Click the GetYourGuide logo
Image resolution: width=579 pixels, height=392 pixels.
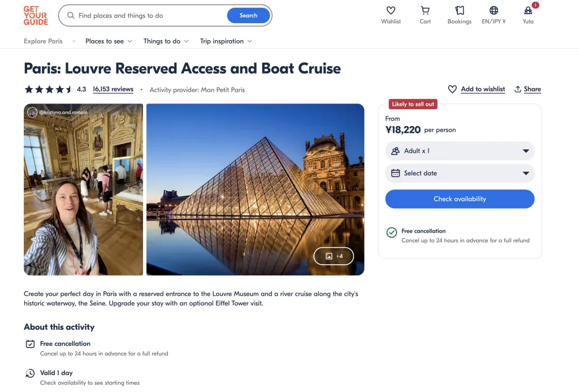click(x=36, y=15)
